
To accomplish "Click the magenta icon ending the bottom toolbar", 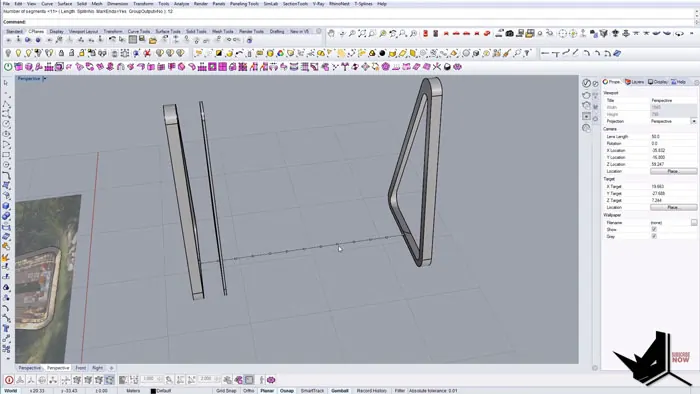I will point(271,380).
